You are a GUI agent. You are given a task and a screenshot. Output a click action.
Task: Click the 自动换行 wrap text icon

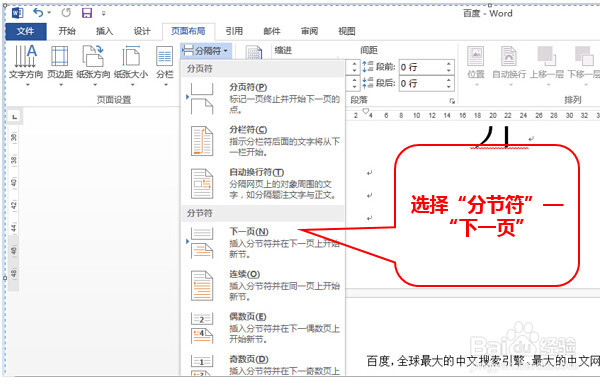509,56
